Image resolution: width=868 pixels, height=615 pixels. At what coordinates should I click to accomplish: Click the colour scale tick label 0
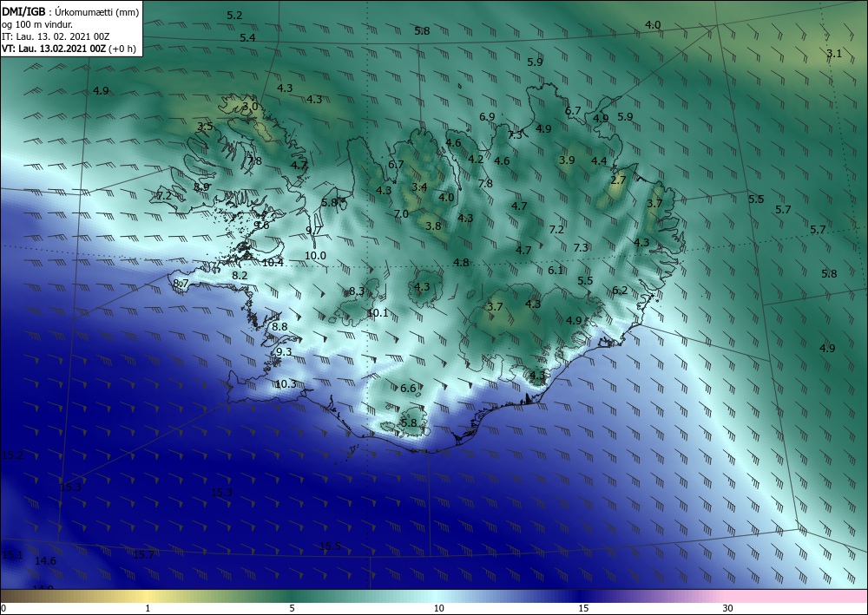coord(3,608)
